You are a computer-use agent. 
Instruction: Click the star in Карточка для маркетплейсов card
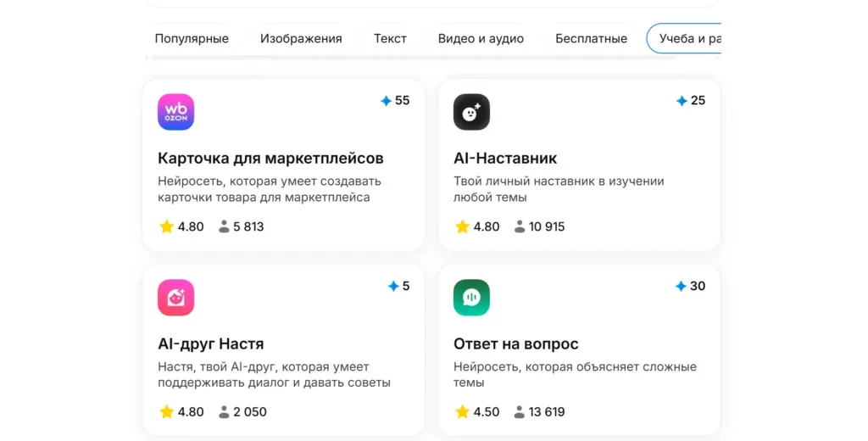point(166,226)
